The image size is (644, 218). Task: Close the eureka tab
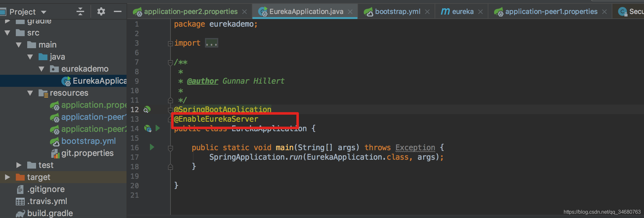[480, 12]
